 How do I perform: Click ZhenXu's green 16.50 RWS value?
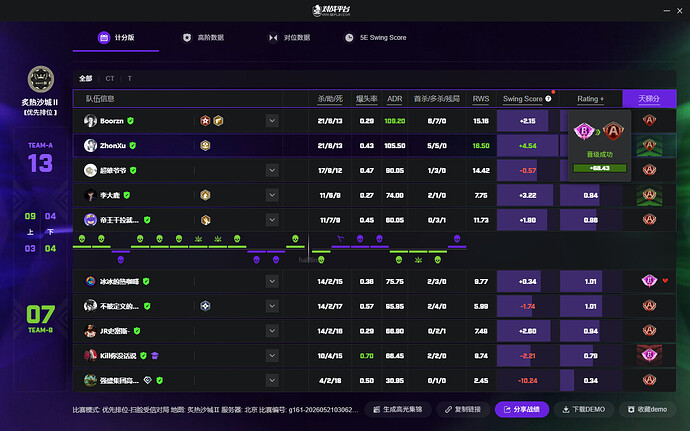click(481, 146)
